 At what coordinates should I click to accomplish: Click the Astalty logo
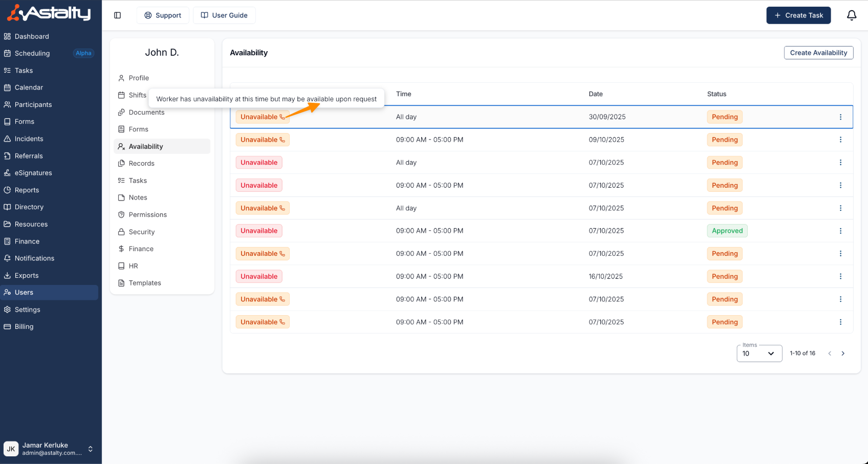[49, 13]
